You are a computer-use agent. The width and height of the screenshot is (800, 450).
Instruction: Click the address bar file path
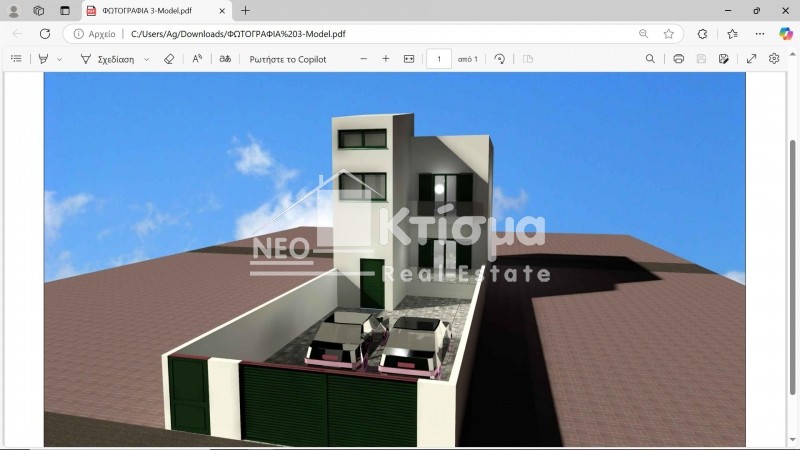pos(238,34)
